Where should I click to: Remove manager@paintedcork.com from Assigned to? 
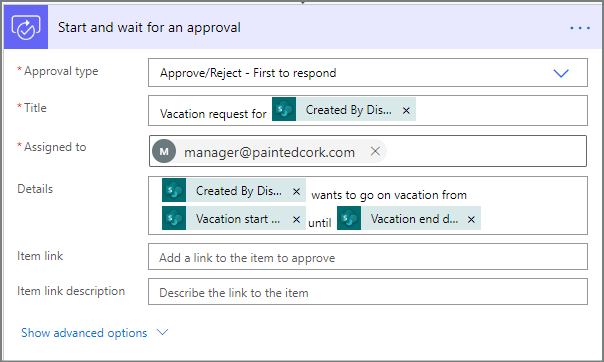375,151
